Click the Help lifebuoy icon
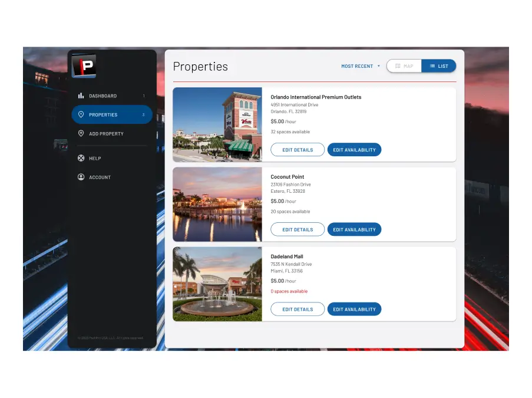Image resolution: width=532 pixels, height=398 pixels. pos(81,158)
